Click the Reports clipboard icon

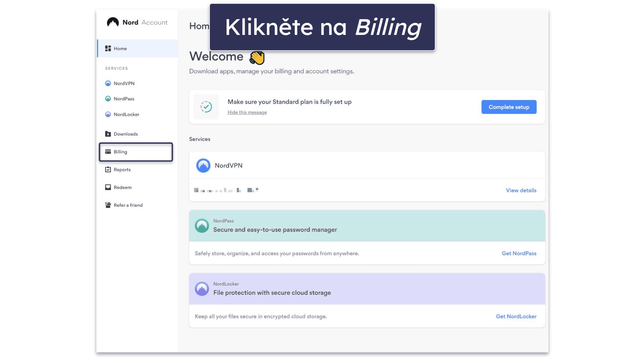click(x=108, y=170)
